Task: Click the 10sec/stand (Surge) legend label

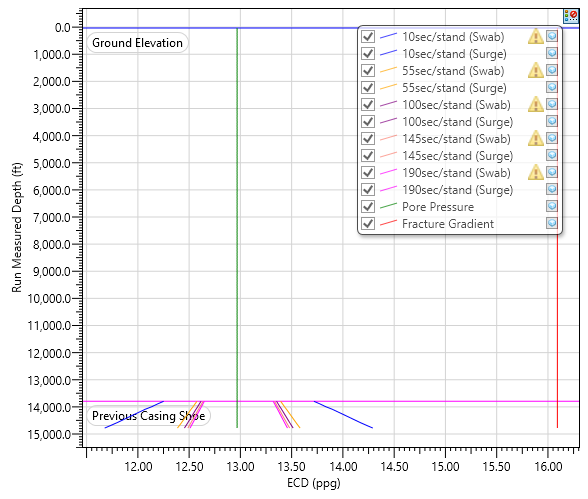Action: [454, 54]
